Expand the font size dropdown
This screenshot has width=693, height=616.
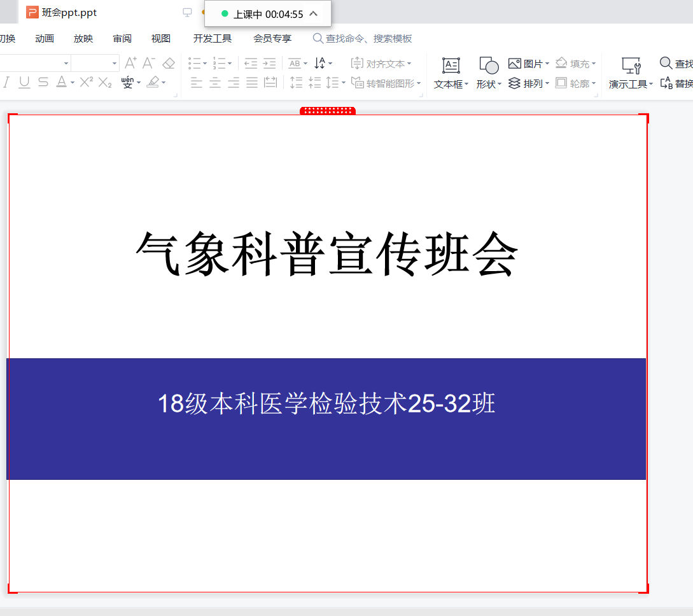115,63
